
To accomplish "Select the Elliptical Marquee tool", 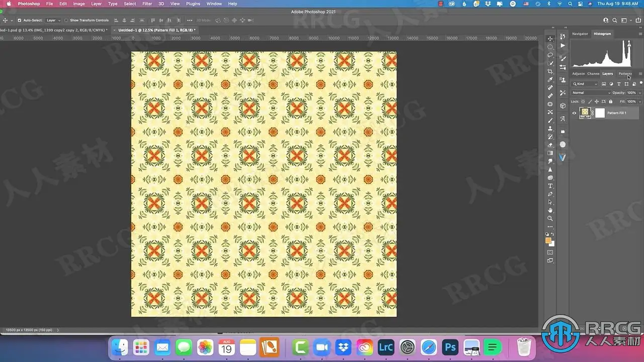I will (x=550, y=46).
